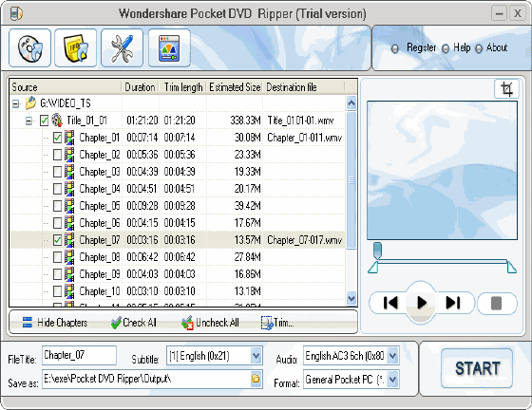Click the video preview area
This screenshot has height=410, width=532.
tap(442, 170)
